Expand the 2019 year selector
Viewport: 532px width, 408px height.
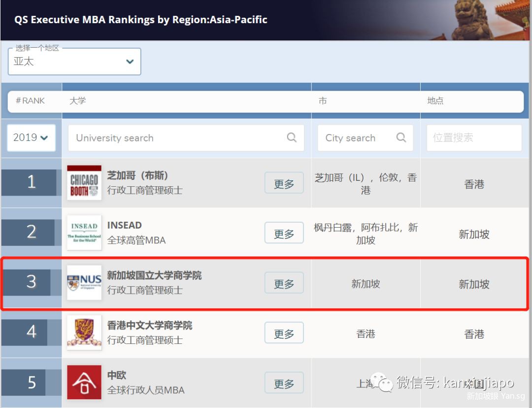click(x=31, y=137)
